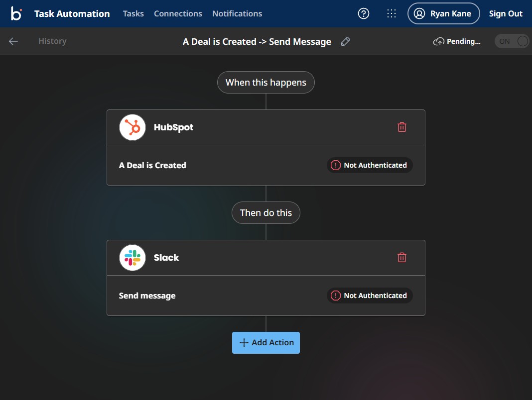Go back using the arrow icon
Screen dimensions: 532x400
click(x=13, y=41)
